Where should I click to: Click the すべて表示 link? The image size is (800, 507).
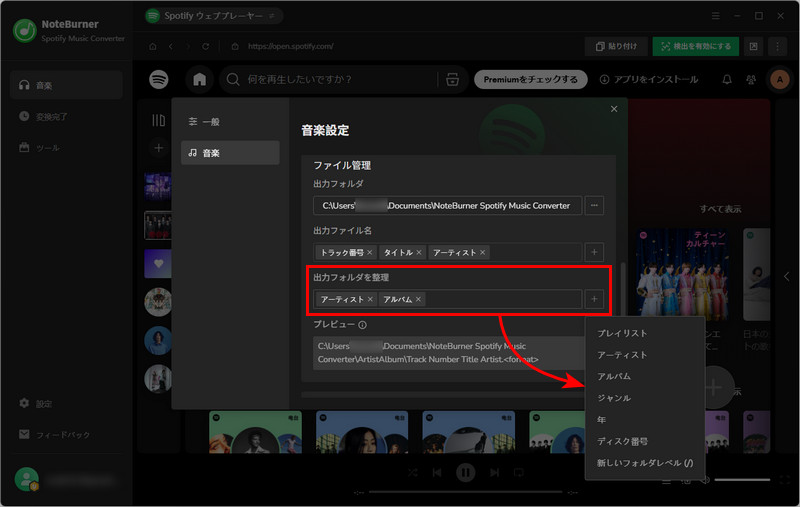pos(720,209)
